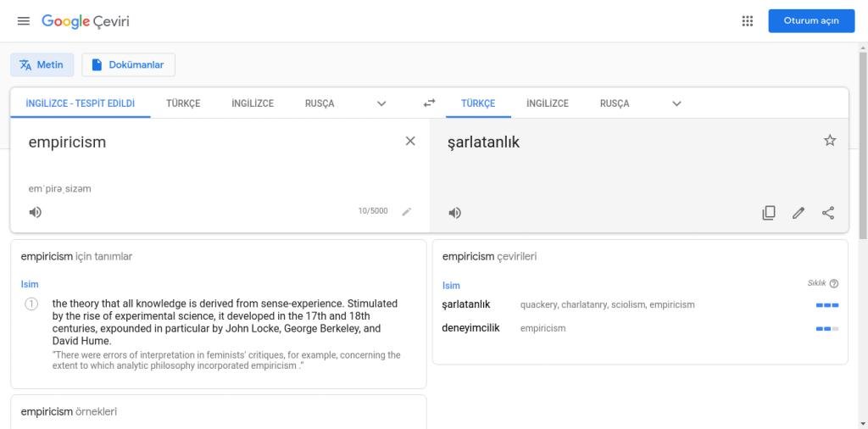Listen to the source word empiricism
This screenshot has width=868, height=429.
click(x=36, y=212)
